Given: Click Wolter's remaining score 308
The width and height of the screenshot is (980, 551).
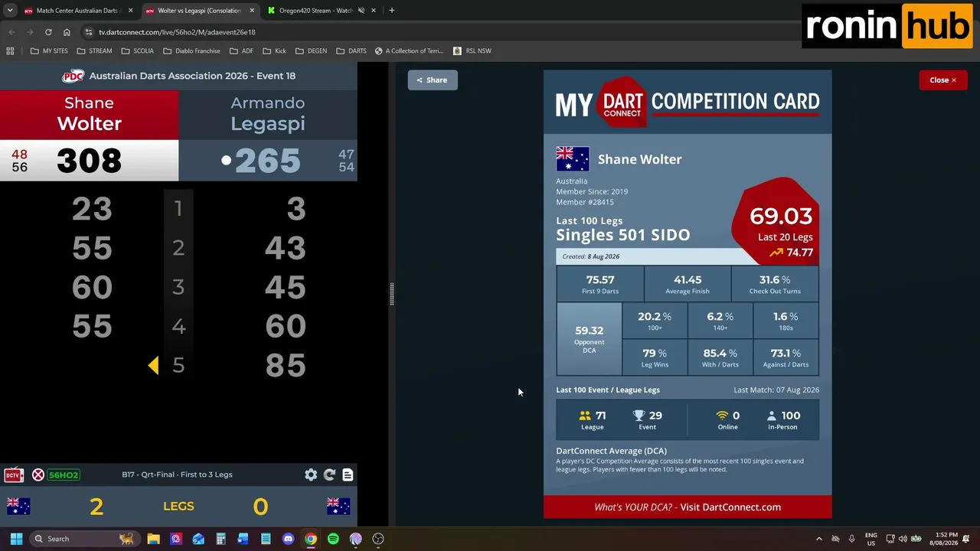Looking at the screenshot, I should (x=89, y=161).
